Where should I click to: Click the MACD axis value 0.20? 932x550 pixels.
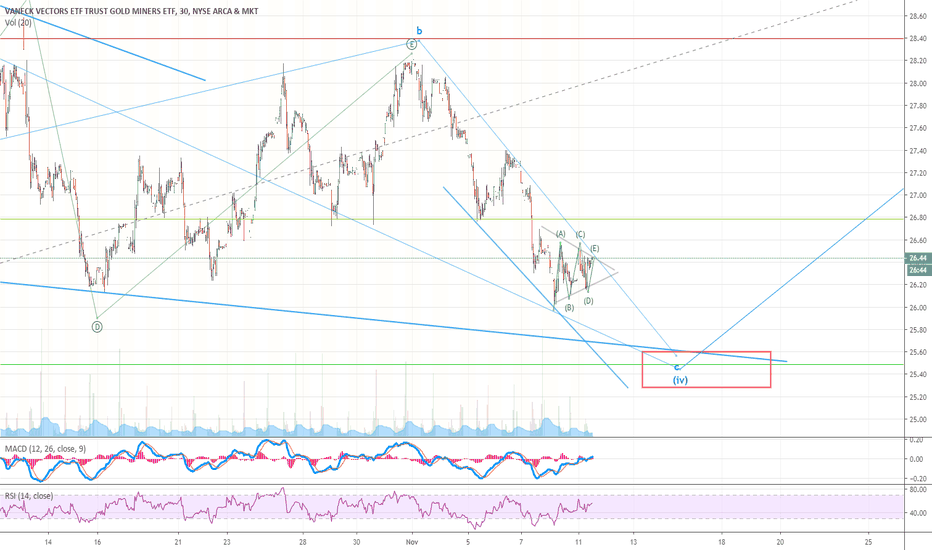point(917,440)
